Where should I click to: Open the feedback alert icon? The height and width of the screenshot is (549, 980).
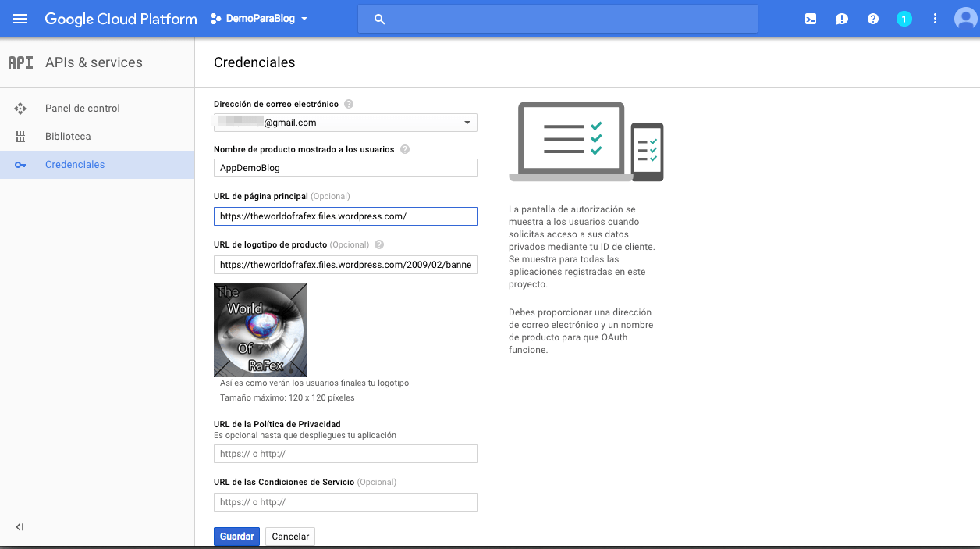tap(842, 19)
